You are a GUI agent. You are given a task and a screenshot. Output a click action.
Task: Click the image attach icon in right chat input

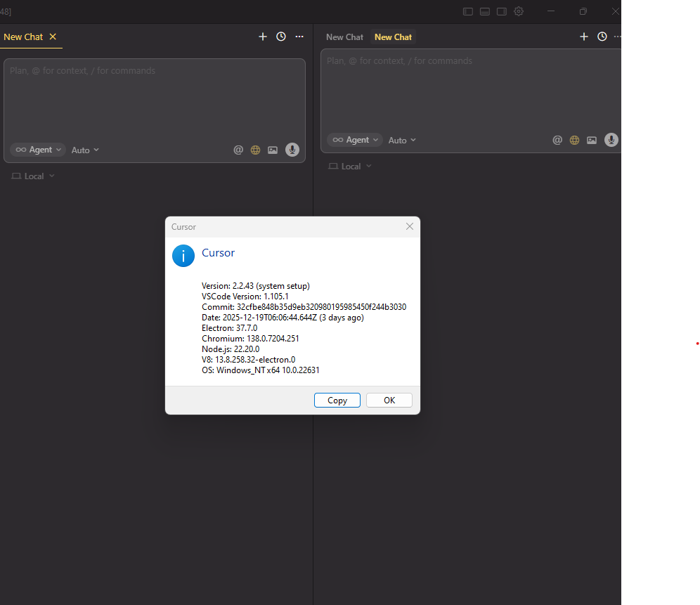[x=592, y=141]
